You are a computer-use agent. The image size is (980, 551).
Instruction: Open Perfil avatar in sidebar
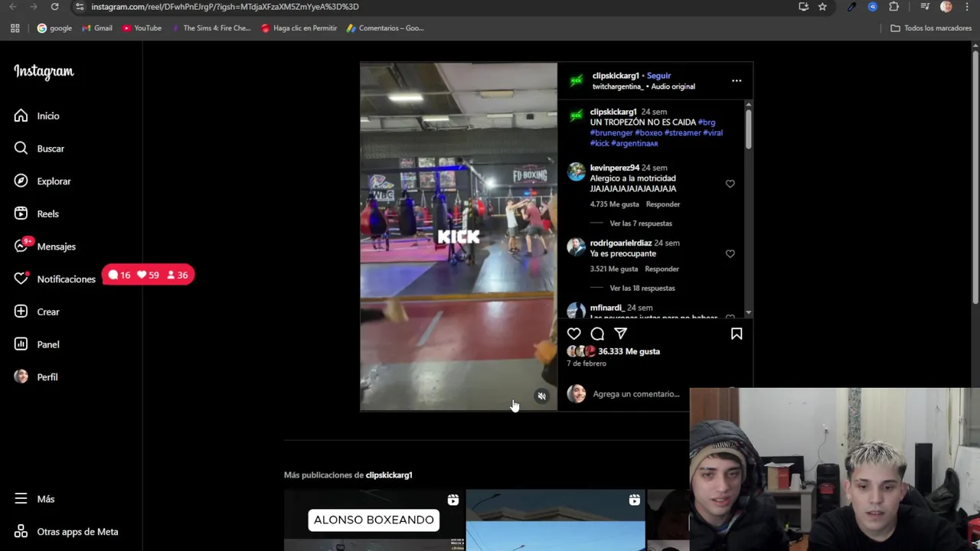tap(21, 377)
